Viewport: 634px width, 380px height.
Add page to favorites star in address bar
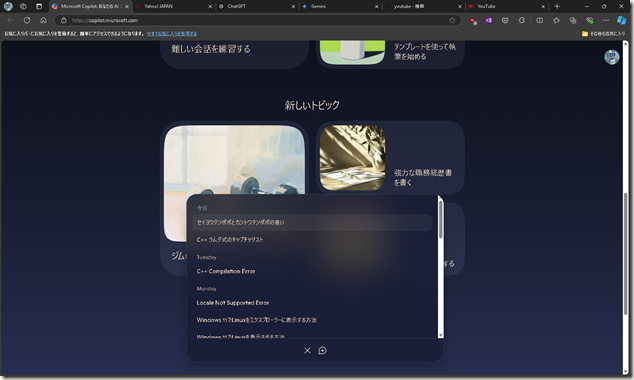click(x=452, y=20)
